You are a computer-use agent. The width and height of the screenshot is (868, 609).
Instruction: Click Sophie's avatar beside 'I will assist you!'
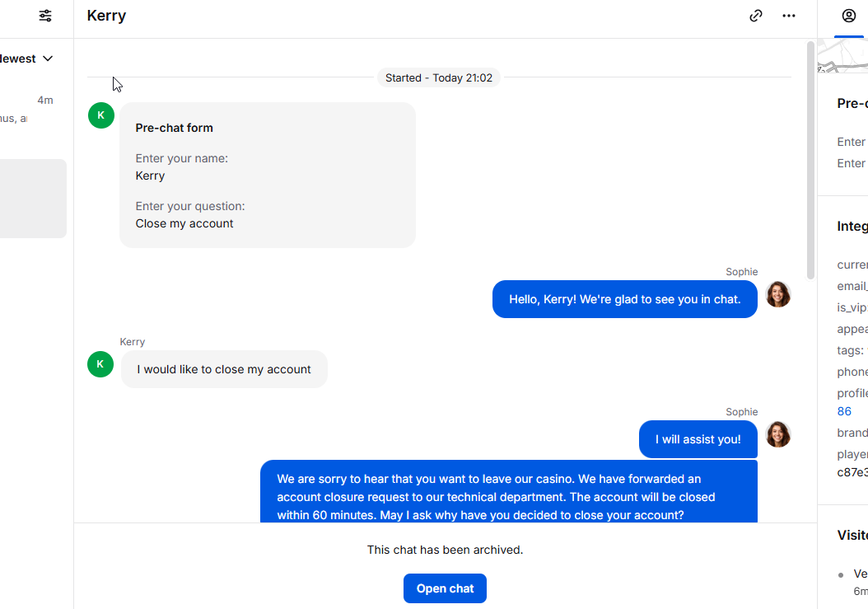tap(777, 434)
